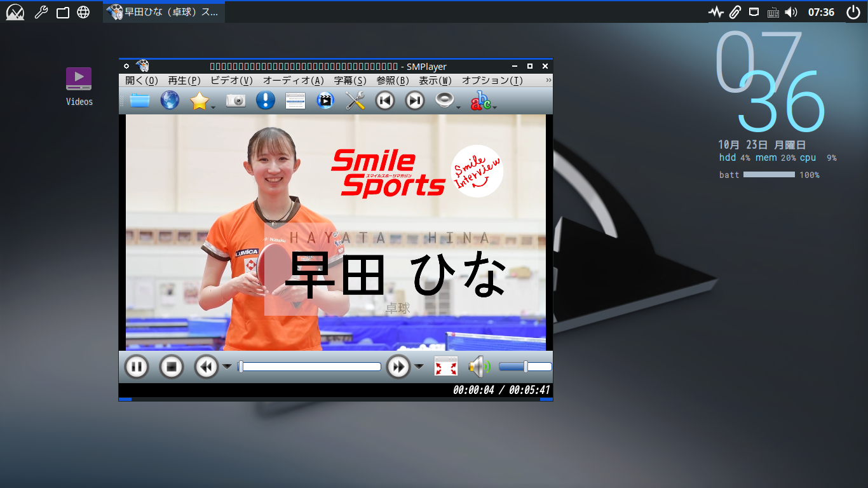Open the オプション(I) menu
Image resolution: width=868 pixels, height=488 pixels.
(492, 80)
